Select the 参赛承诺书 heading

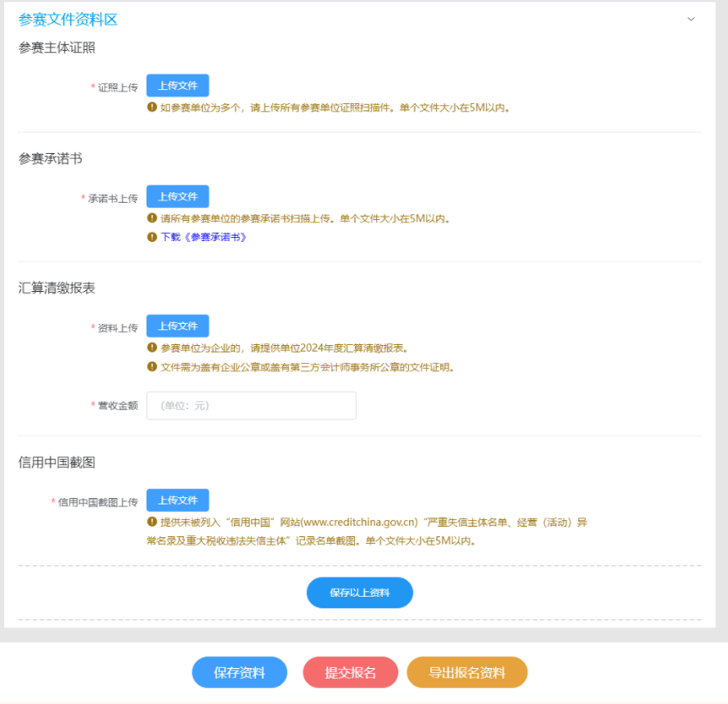[50, 158]
